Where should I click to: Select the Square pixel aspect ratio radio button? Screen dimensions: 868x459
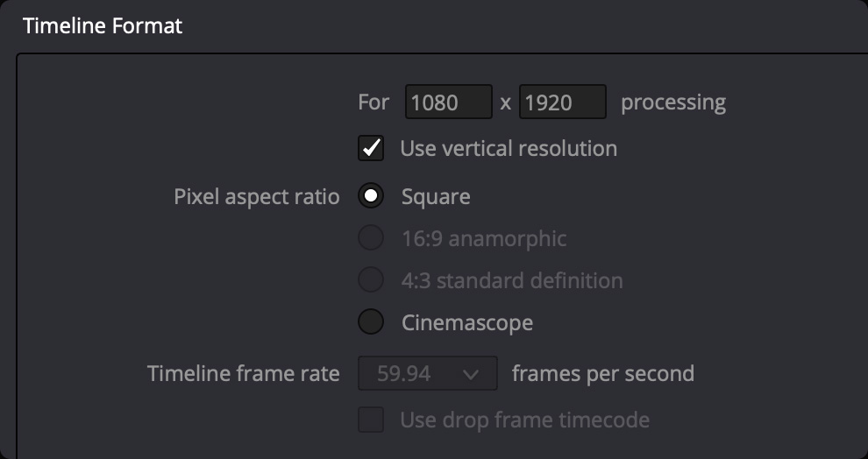pos(371,196)
